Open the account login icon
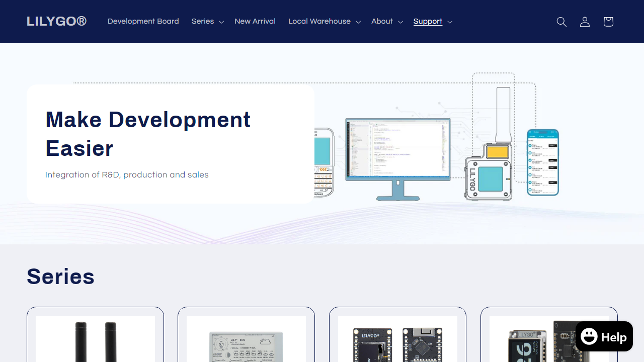Viewport: 644px width, 362px height. (585, 22)
